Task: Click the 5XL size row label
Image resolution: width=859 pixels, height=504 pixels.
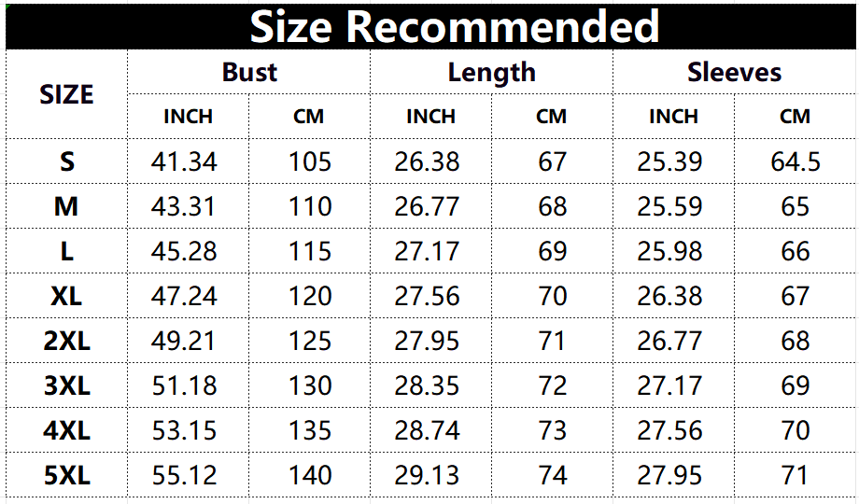Action: [x=66, y=475]
